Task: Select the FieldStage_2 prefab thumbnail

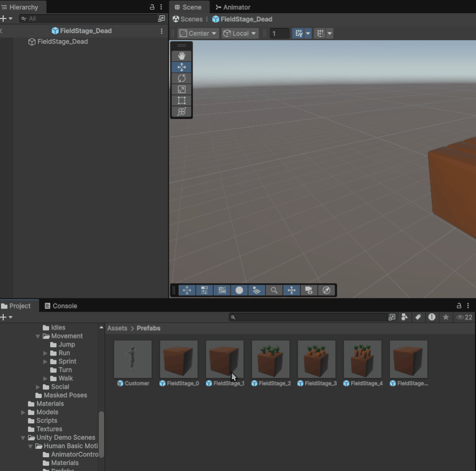Action: pyautogui.click(x=270, y=359)
